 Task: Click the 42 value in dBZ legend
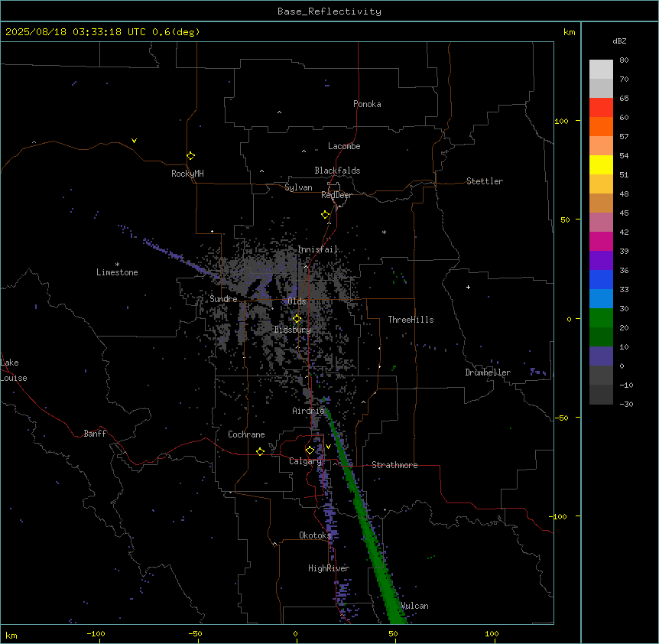pos(624,232)
